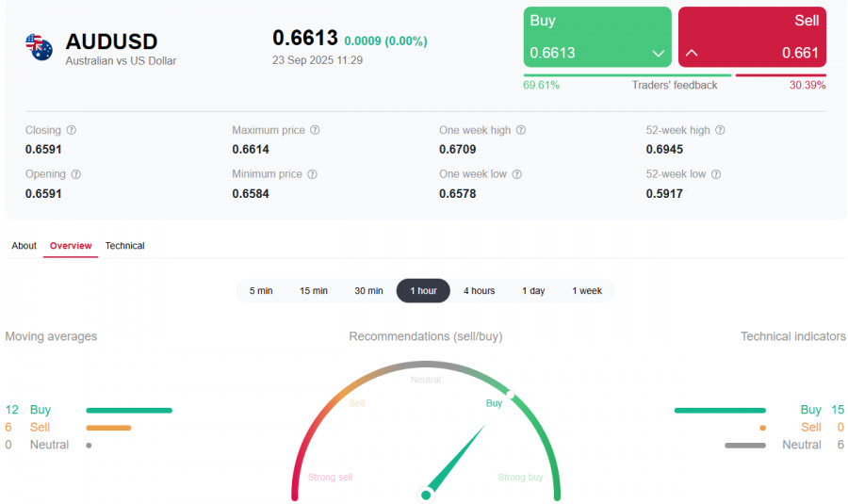This screenshot has height=504, width=848.
Task: Select the 1 hour timeframe
Action: (x=423, y=291)
